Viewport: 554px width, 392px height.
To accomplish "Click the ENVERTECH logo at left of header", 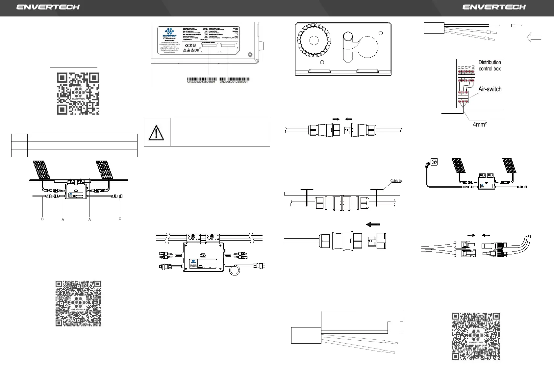I will coord(48,7).
